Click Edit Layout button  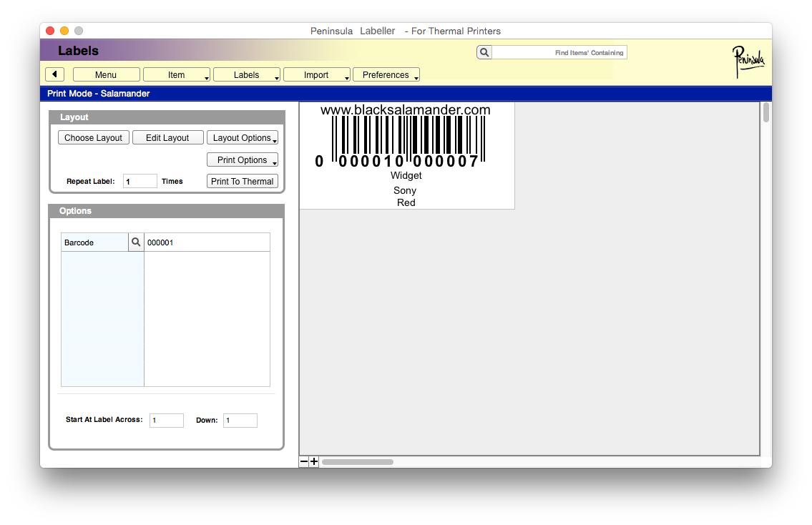click(x=167, y=137)
